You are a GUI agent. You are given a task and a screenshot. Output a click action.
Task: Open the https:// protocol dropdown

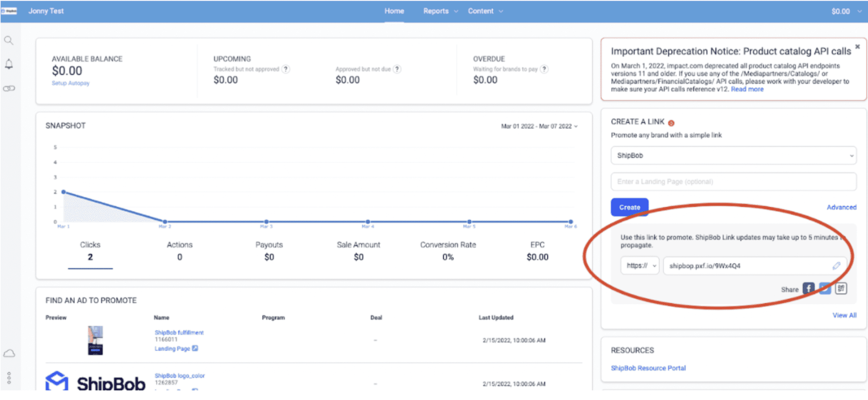640,266
